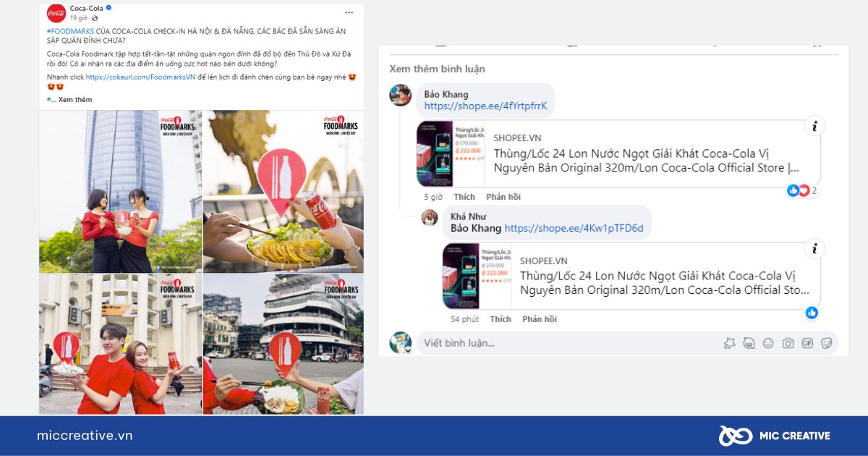The image size is (868, 456).
Task: Open the Coca-Cola page name
Action: [x=86, y=9]
